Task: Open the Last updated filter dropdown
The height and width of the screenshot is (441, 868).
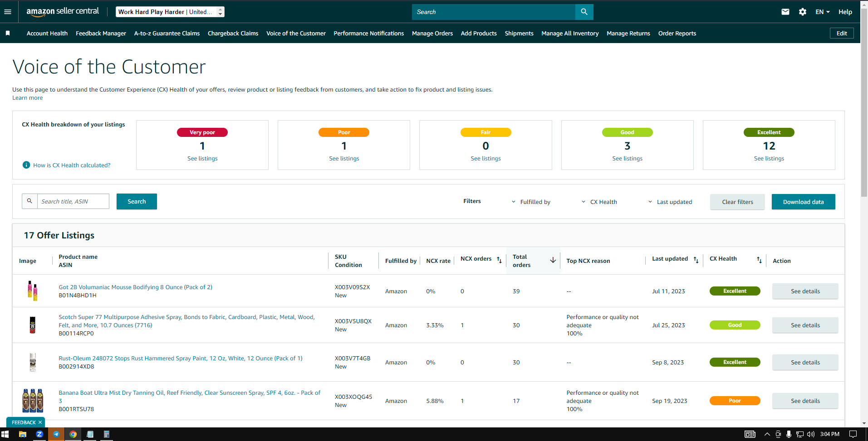Action: (x=670, y=202)
